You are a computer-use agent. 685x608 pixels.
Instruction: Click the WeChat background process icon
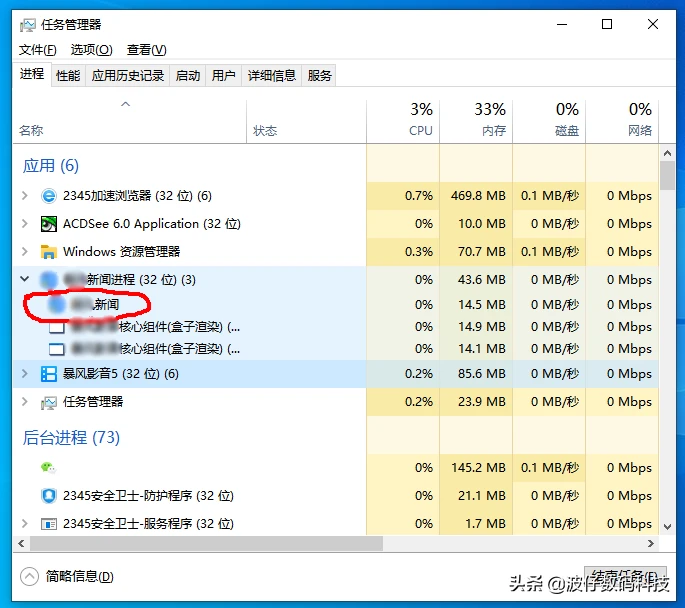(x=48, y=468)
